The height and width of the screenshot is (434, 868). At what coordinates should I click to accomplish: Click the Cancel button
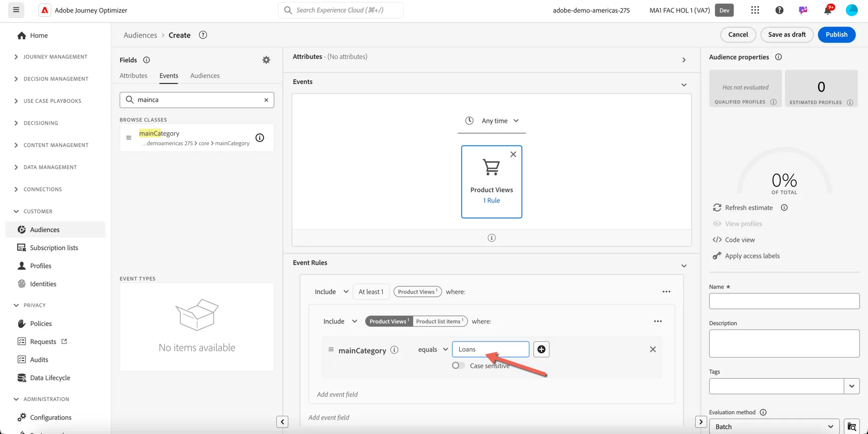click(738, 35)
